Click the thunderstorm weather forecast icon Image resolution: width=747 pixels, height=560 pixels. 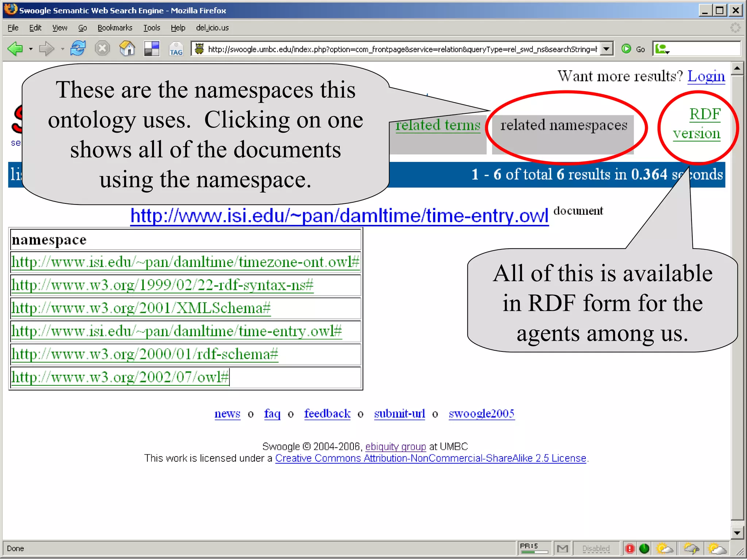click(x=691, y=548)
